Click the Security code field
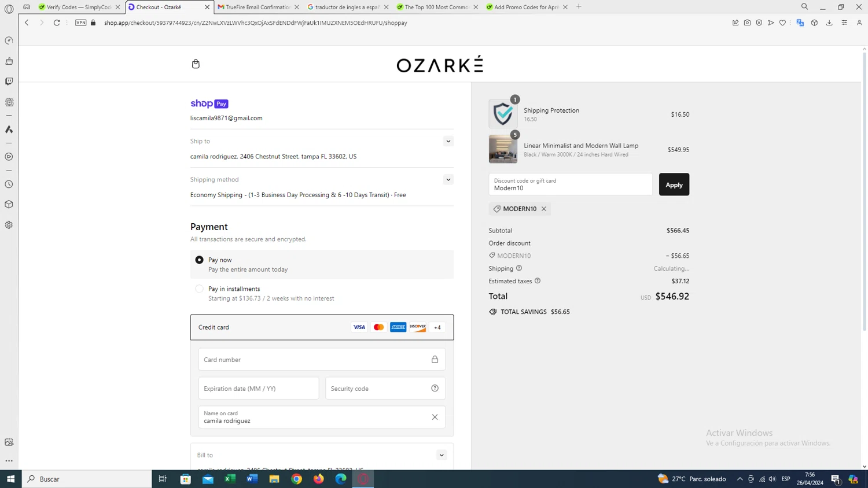The width and height of the screenshot is (868, 488). click(385, 389)
